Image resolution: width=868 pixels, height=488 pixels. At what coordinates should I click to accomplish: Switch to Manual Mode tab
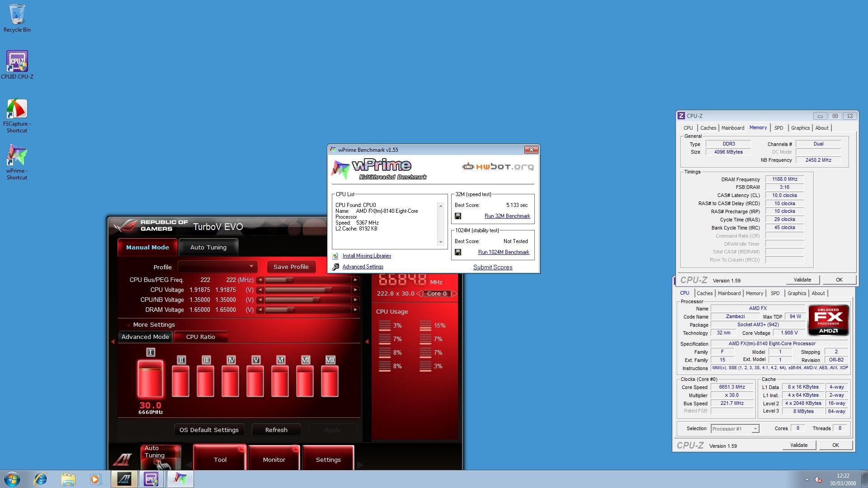[147, 247]
